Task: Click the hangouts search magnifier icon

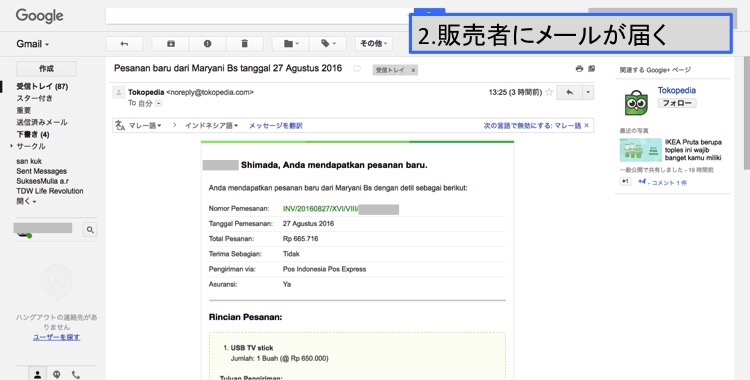Action: (90, 230)
